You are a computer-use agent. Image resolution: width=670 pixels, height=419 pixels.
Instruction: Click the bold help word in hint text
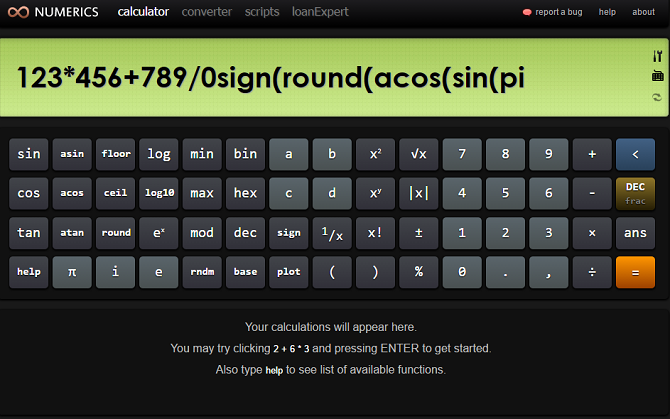(274, 370)
